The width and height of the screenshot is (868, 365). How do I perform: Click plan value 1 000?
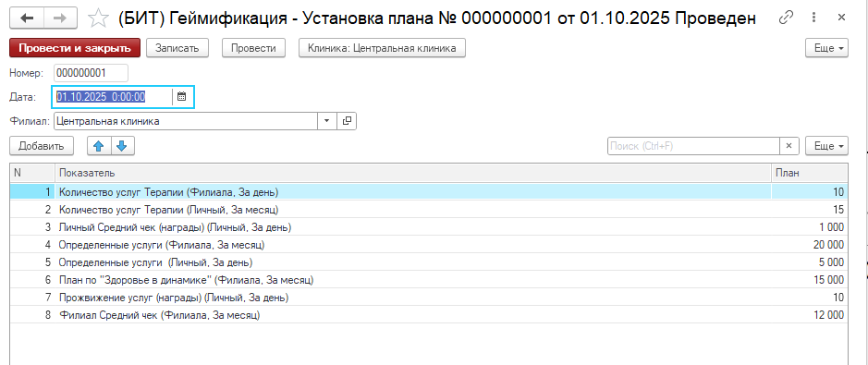[x=831, y=227]
